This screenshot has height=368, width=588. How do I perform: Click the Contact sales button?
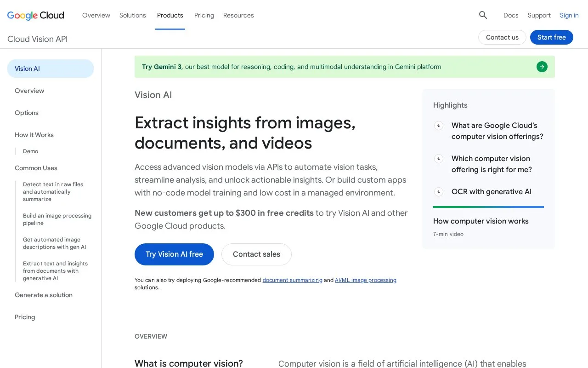(x=256, y=254)
